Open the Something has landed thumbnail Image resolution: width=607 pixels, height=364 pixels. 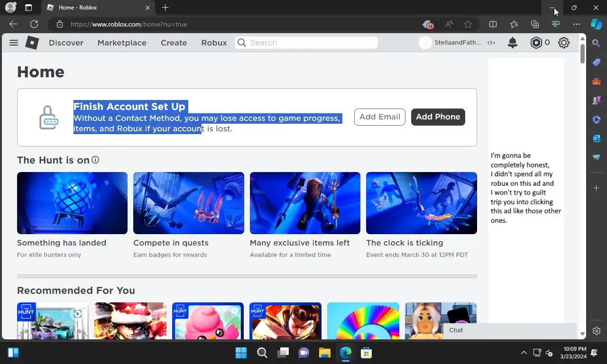(x=72, y=203)
